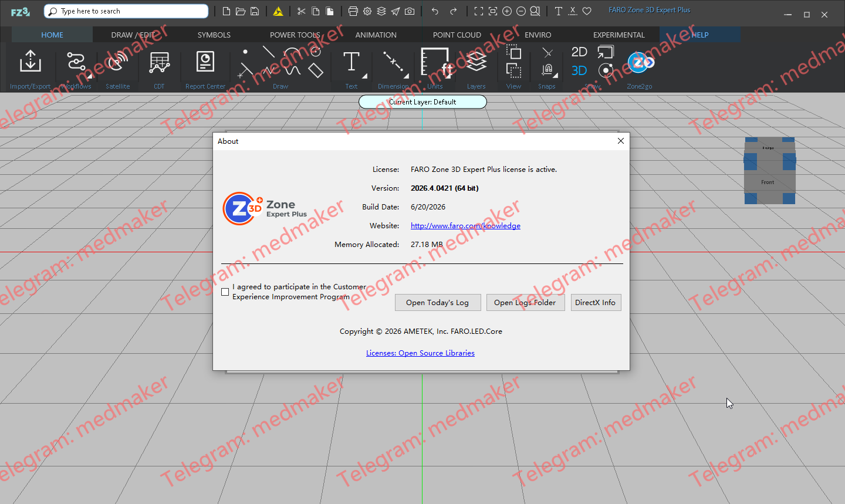
Task: Open the Import/Export tool
Action: click(x=30, y=61)
